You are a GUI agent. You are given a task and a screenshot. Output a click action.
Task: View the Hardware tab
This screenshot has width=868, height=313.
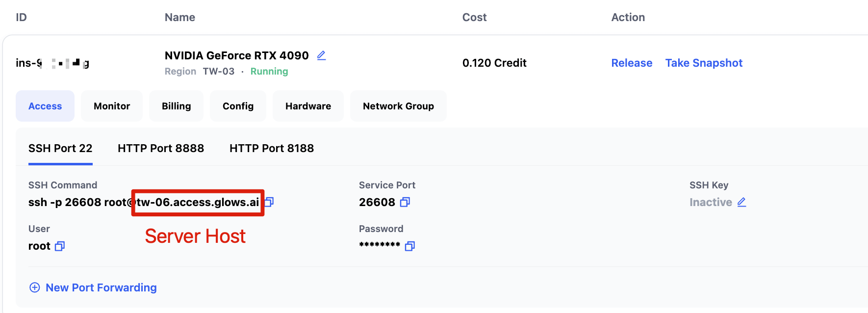308,106
